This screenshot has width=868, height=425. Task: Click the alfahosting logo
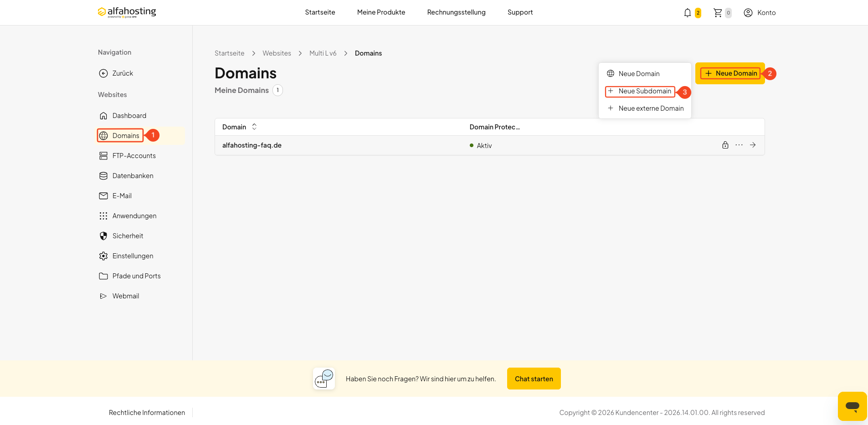click(127, 12)
